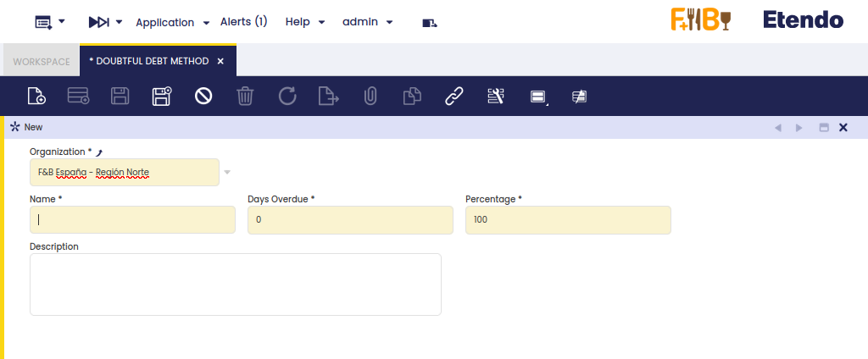Click the Linked Items chain icon
868x359 pixels.
point(454,97)
